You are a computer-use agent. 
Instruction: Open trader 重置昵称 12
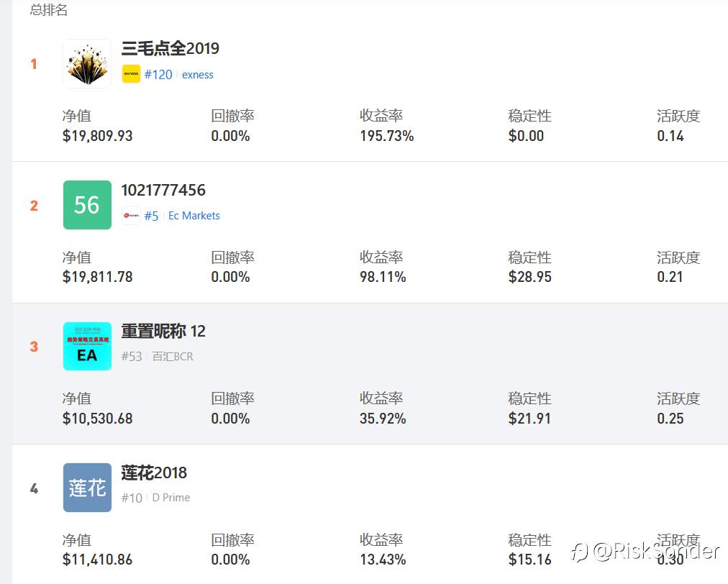163,331
